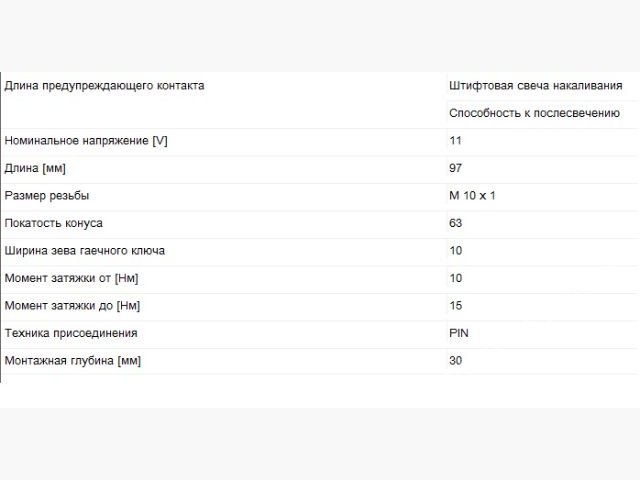
Task: Click the 'Длина предупреждающего контакта' label
Action: [104, 86]
